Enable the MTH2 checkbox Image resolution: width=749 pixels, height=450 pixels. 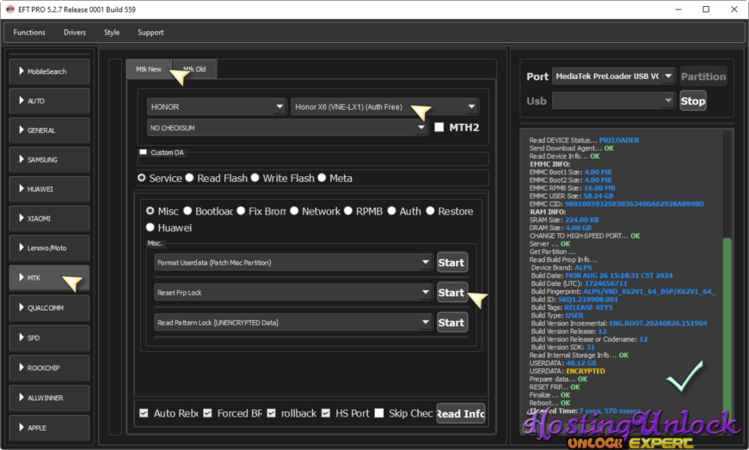440,127
